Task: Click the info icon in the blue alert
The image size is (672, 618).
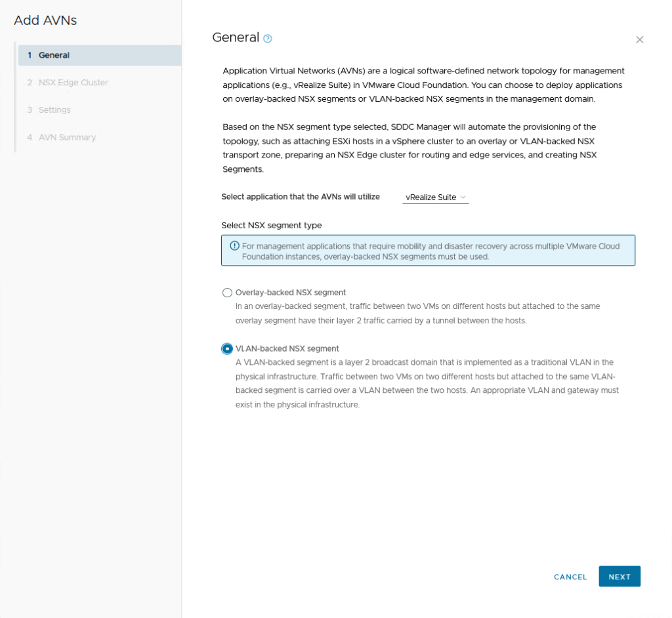Action: tap(234, 246)
